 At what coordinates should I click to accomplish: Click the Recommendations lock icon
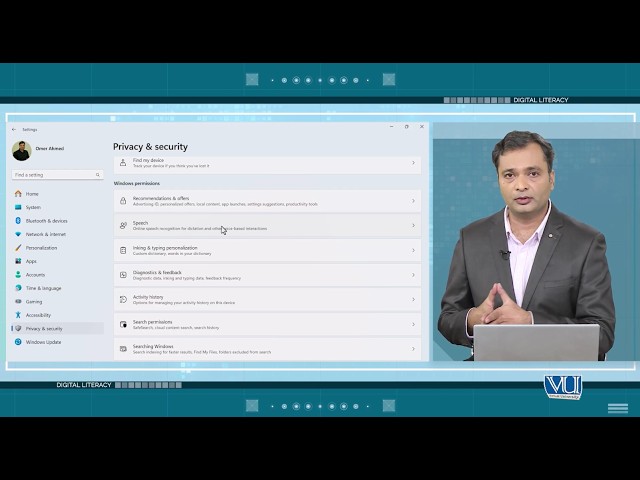pos(123,201)
